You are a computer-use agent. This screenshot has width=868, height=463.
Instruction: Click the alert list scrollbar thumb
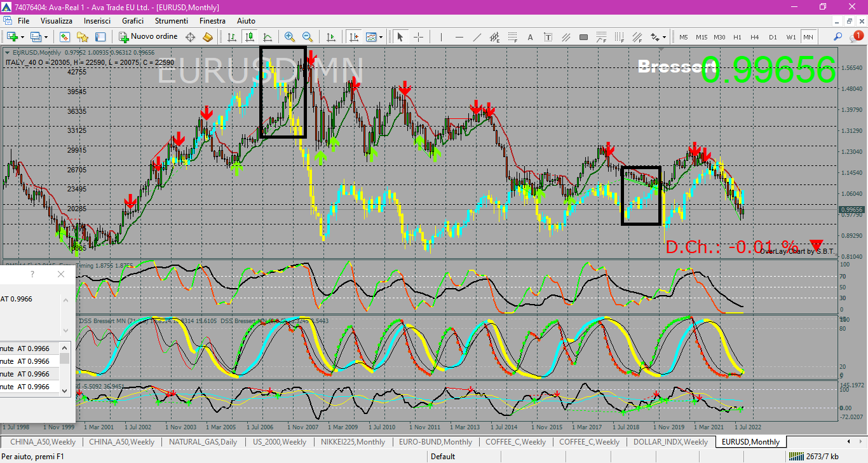click(65, 358)
